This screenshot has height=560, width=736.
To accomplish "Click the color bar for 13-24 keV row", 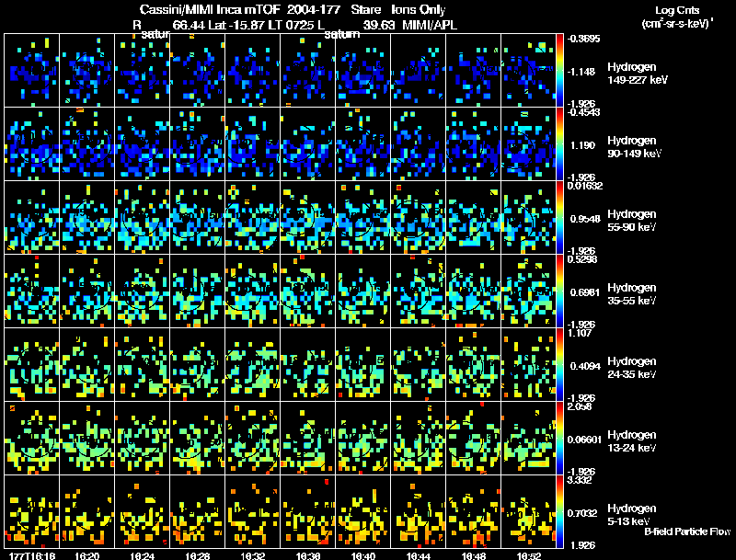I will pyautogui.click(x=559, y=439).
